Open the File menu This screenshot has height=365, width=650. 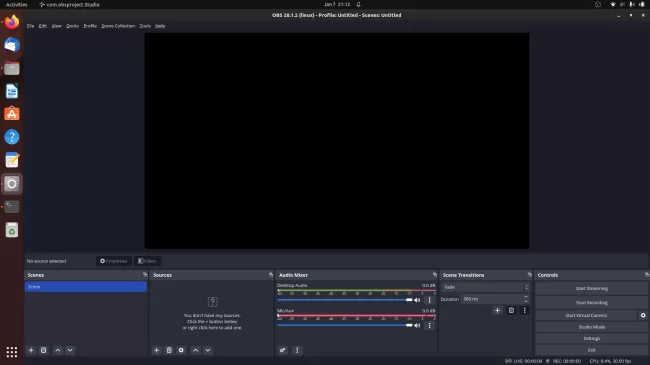point(30,26)
